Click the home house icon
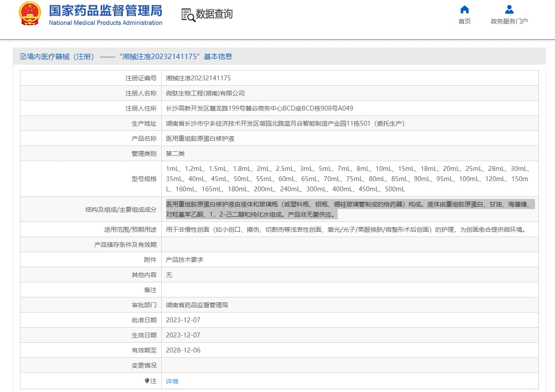 464,9
